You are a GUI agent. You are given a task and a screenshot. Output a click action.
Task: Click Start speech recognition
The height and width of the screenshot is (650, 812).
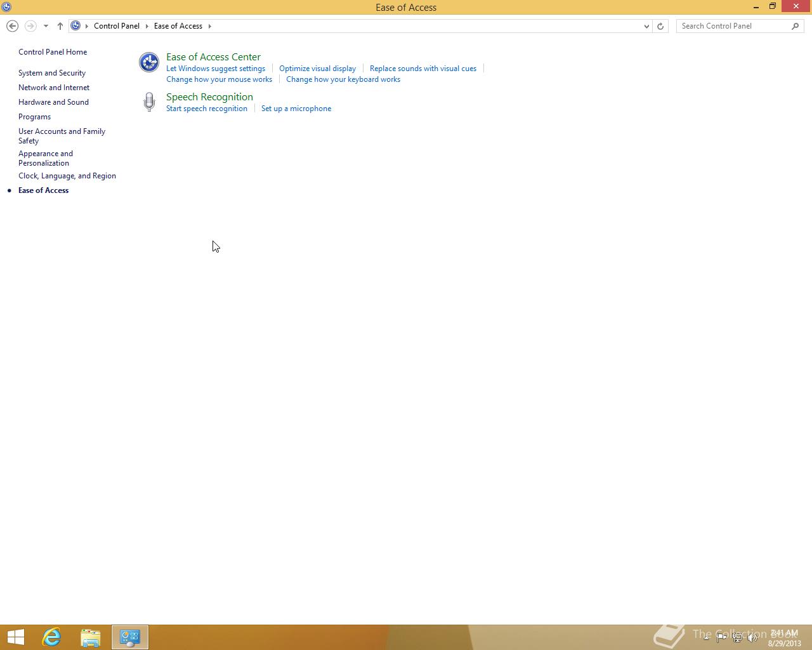coord(207,109)
